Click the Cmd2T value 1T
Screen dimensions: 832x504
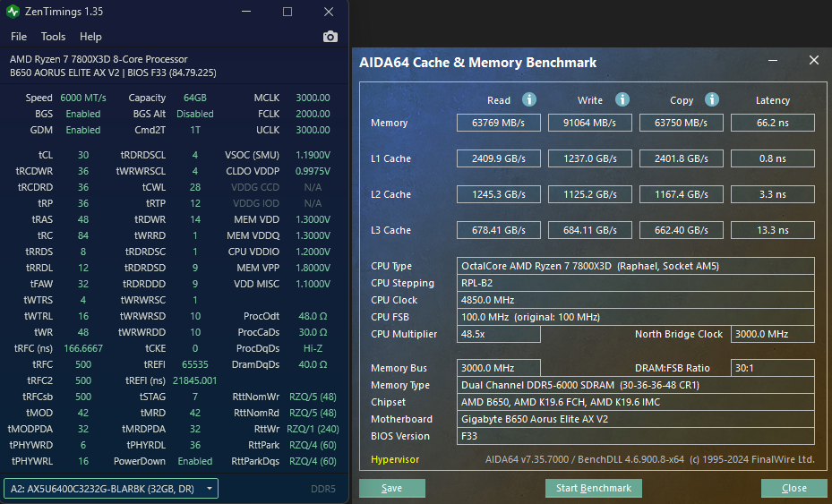click(x=194, y=130)
